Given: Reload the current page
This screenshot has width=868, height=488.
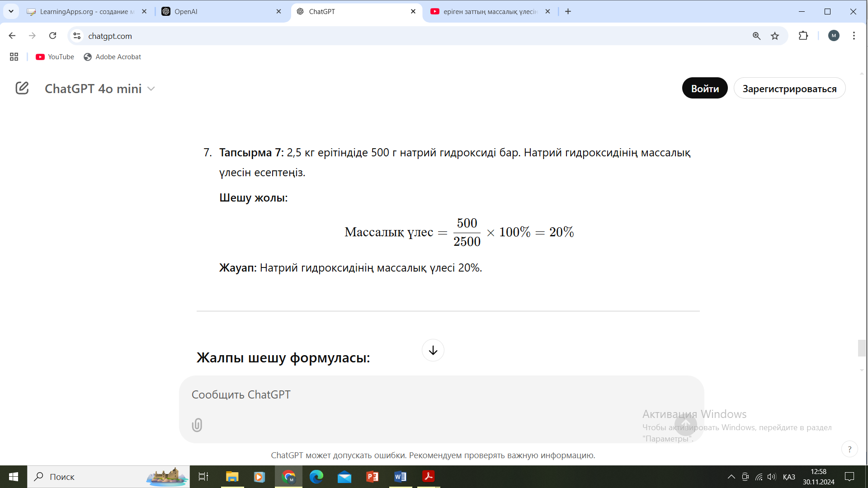Looking at the screenshot, I should coord(53,36).
